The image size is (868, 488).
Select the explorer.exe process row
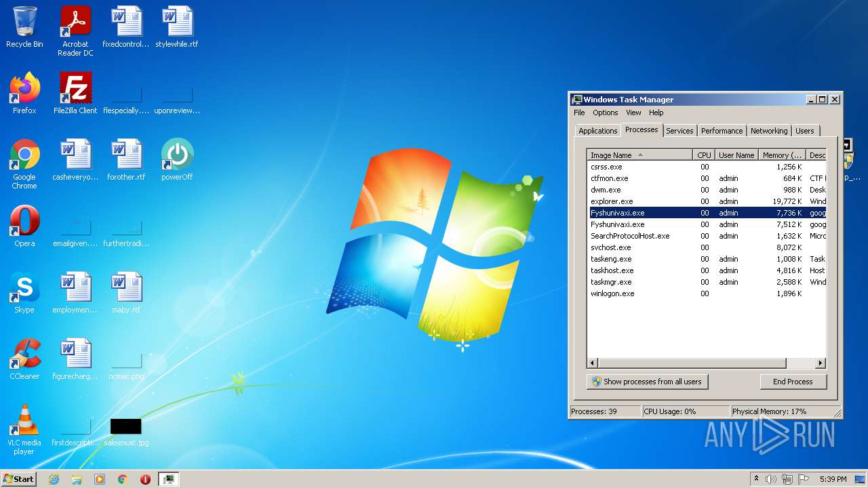(707, 201)
